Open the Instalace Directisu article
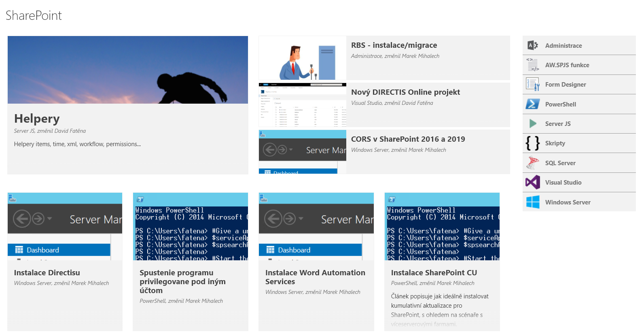 click(47, 273)
